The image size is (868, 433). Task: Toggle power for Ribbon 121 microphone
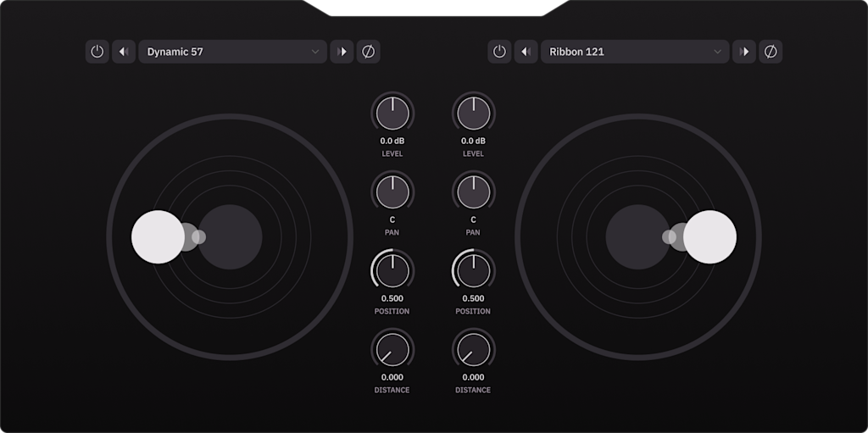[499, 52]
